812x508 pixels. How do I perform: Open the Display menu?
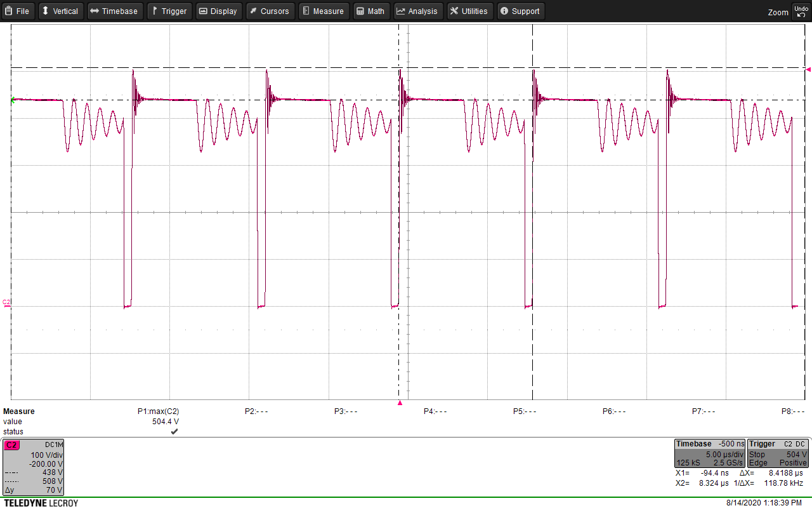coord(218,11)
